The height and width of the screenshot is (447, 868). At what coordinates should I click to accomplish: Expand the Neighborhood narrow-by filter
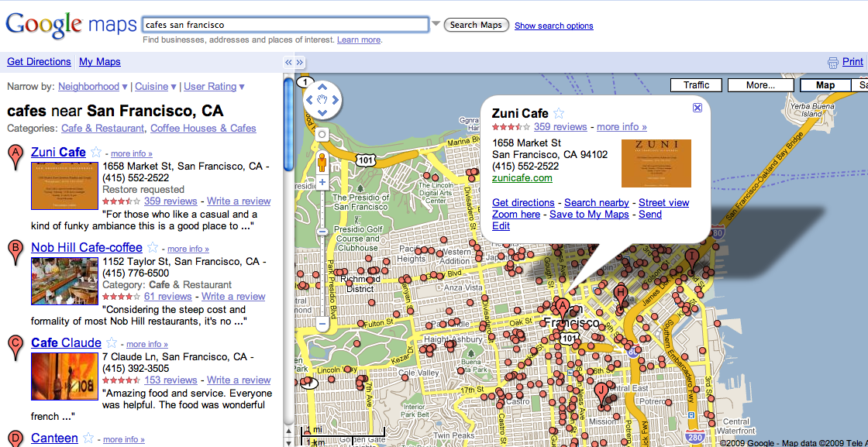coord(93,86)
